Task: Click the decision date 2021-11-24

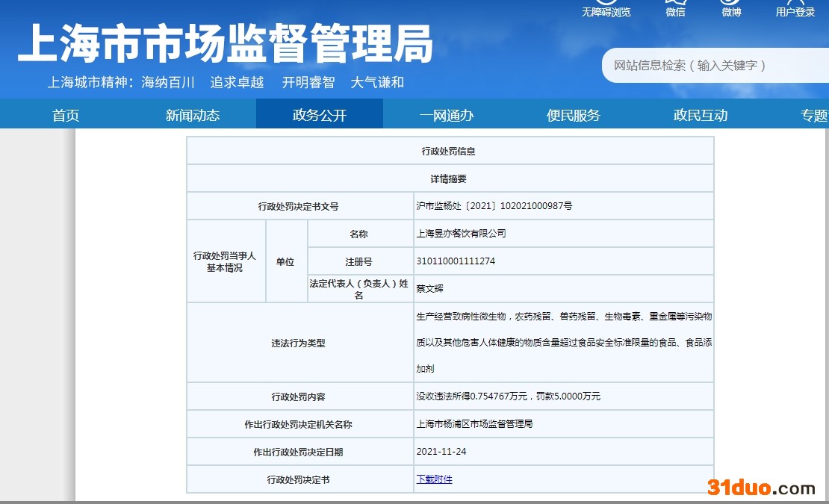Action: 441,452
